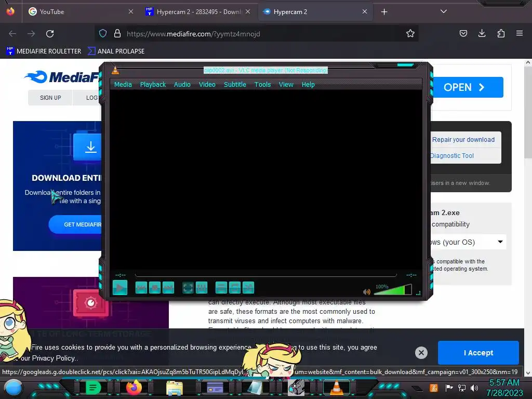The width and height of the screenshot is (532, 399).
Task: Open the HyperCam camera taskbar icon
Action: point(296,388)
